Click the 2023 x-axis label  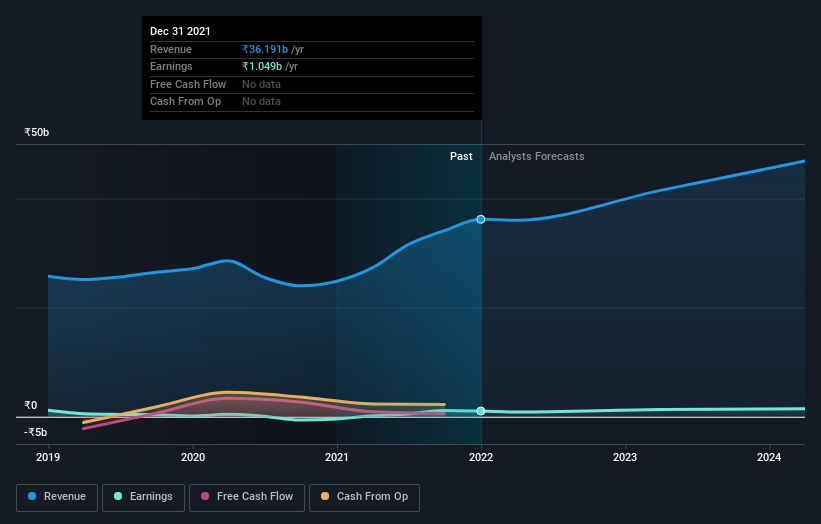625,457
